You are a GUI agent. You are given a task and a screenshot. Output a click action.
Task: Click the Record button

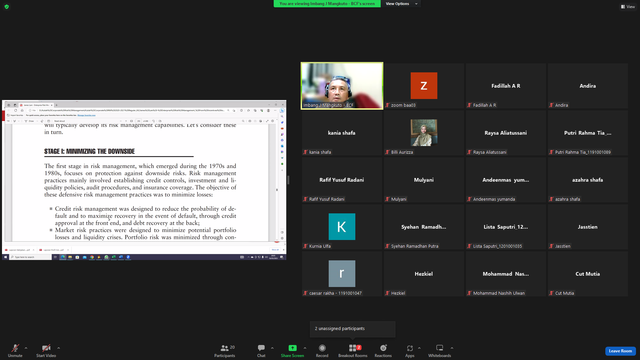coord(322,350)
